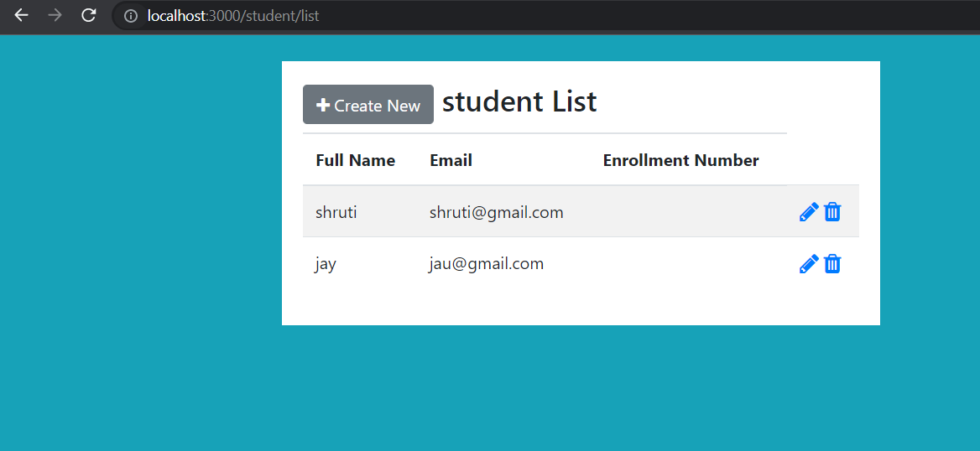Click the Enrollment Number column header
980x451 pixels.
[x=680, y=160]
